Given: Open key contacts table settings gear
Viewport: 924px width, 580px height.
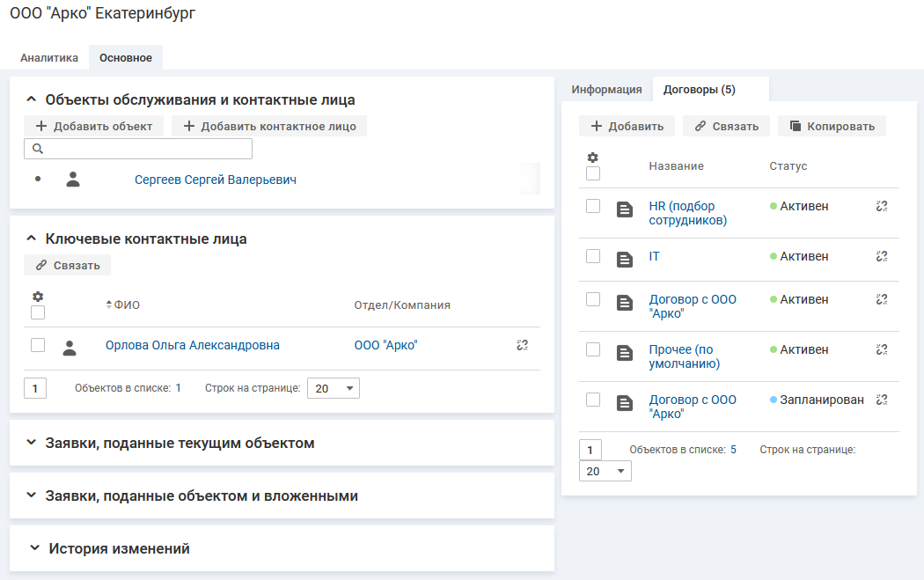Looking at the screenshot, I should pyautogui.click(x=38, y=297).
